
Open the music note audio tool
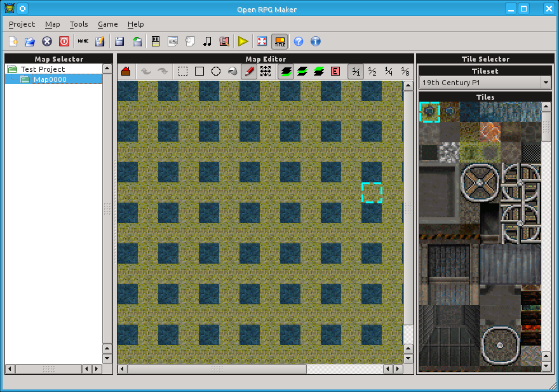tap(207, 41)
